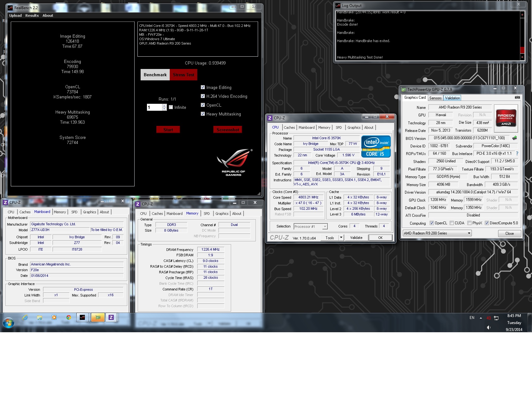Click the CPU-Z title icon in the Mainboard window

tap(5, 202)
